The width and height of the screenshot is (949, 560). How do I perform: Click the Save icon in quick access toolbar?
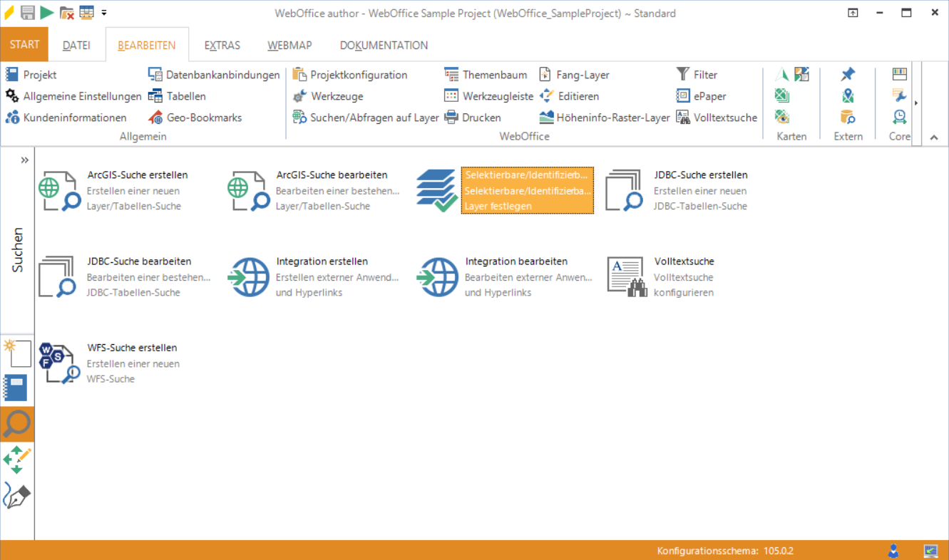coord(28,12)
